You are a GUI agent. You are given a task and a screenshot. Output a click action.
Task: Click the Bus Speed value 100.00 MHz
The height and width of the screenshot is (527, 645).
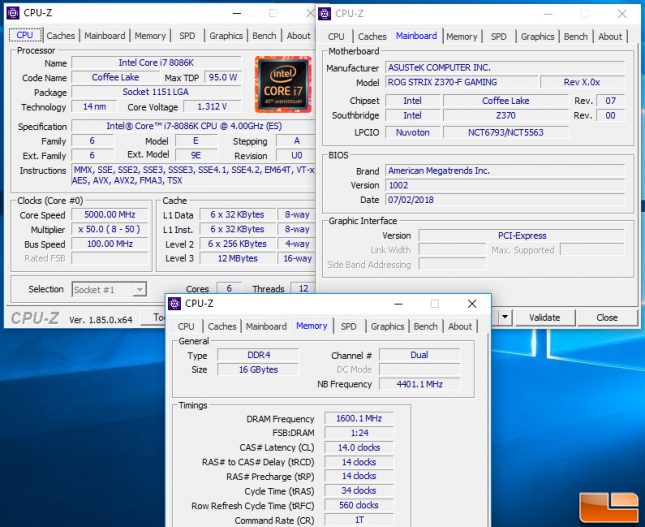[x=109, y=244]
